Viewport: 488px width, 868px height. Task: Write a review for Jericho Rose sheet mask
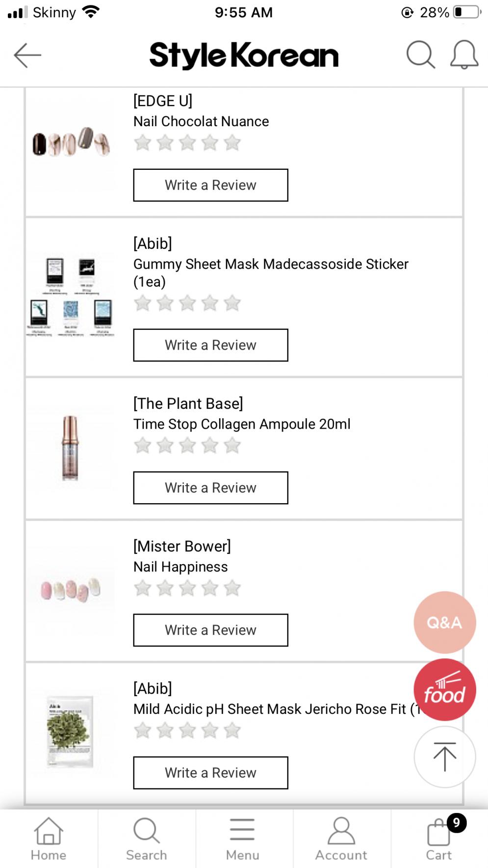pos(210,773)
